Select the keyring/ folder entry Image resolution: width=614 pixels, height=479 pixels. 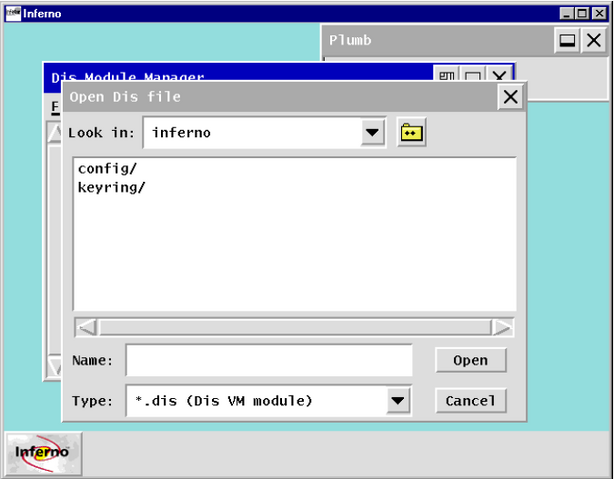(x=112, y=188)
